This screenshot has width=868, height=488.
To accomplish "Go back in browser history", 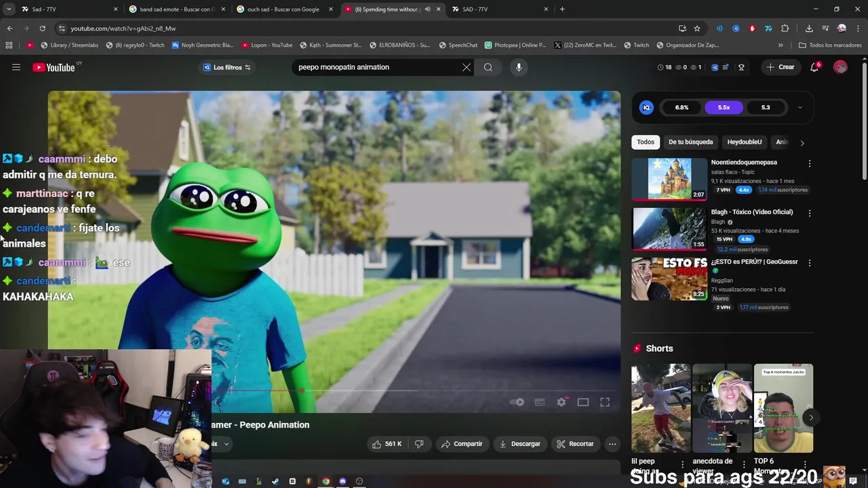I will pos(9,28).
